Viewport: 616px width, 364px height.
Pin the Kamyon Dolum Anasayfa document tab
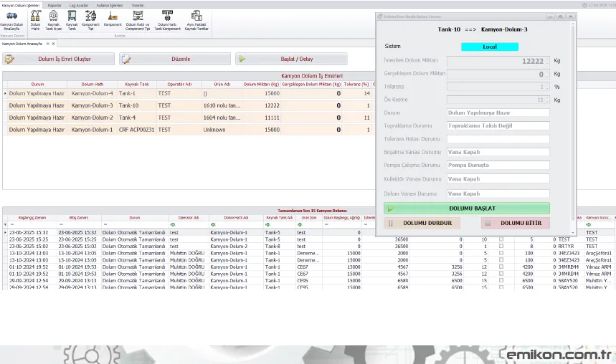48,44
